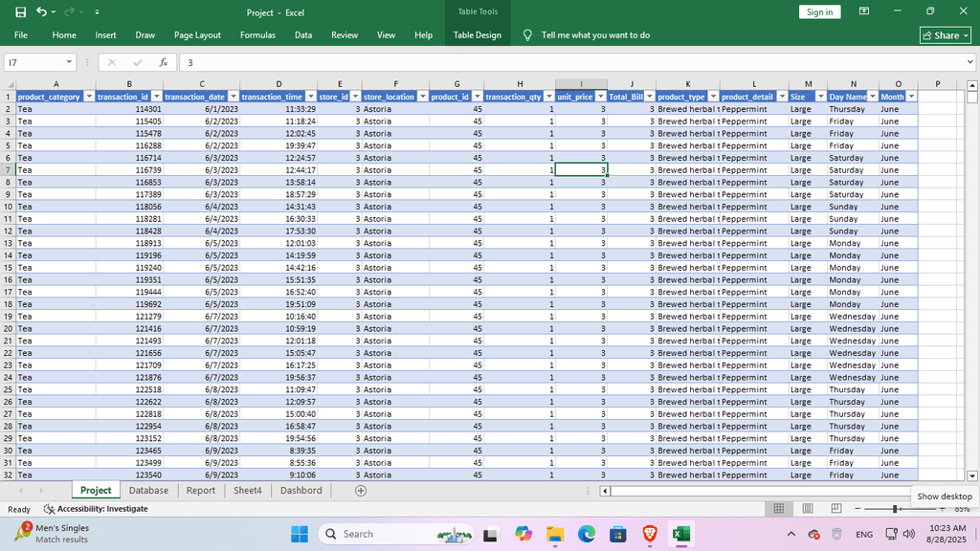Click the Undo arrow icon
Image resolution: width=980 pixels, height=551 pixels.
[x=41, y=11]
